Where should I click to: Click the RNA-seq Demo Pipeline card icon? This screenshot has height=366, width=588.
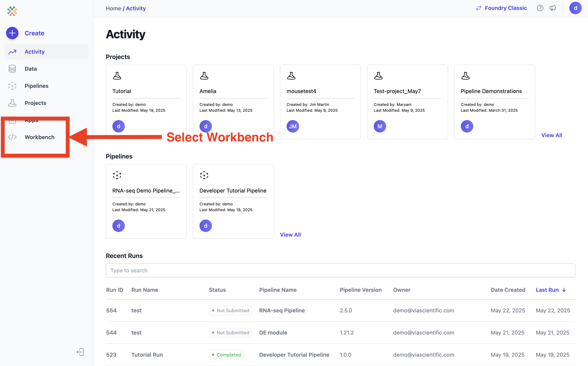pos(117,175)
